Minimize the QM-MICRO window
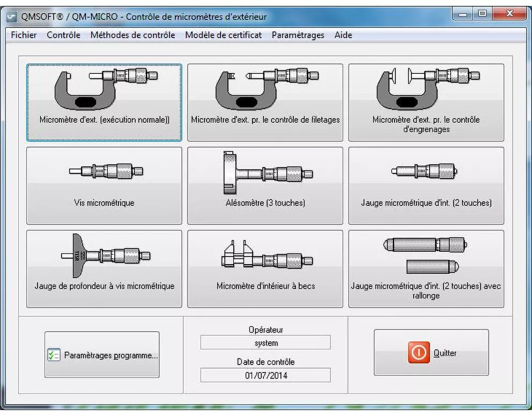Screen dimensions: 532x416 pyautogui.click(x=462, y=13)
